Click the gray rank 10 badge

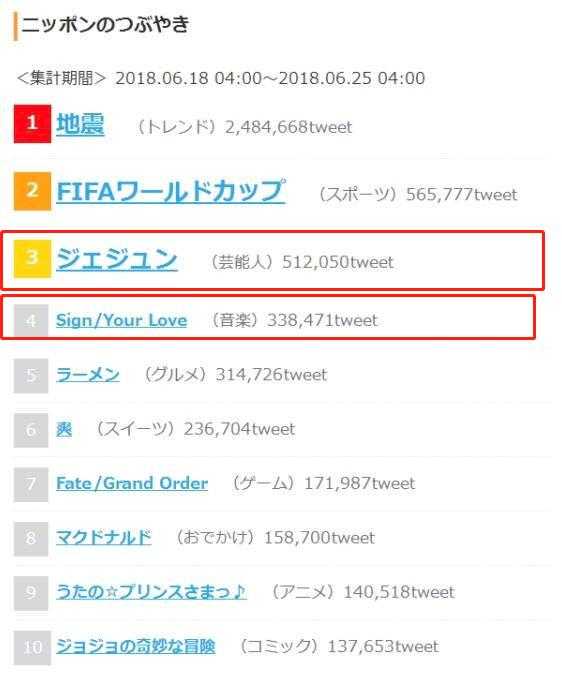click(x=32, y=648)
